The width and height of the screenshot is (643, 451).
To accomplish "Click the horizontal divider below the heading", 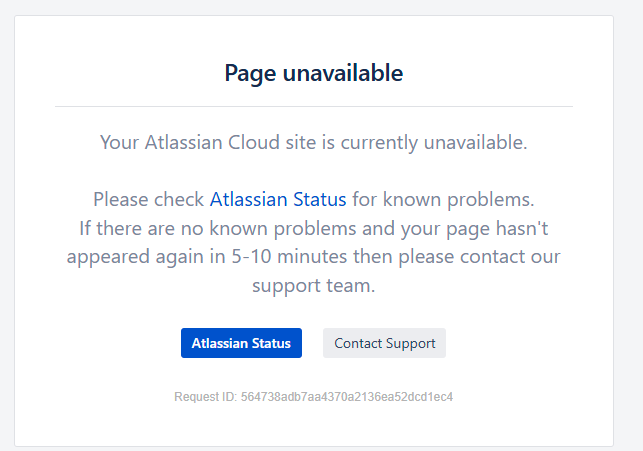I will 314,107.
